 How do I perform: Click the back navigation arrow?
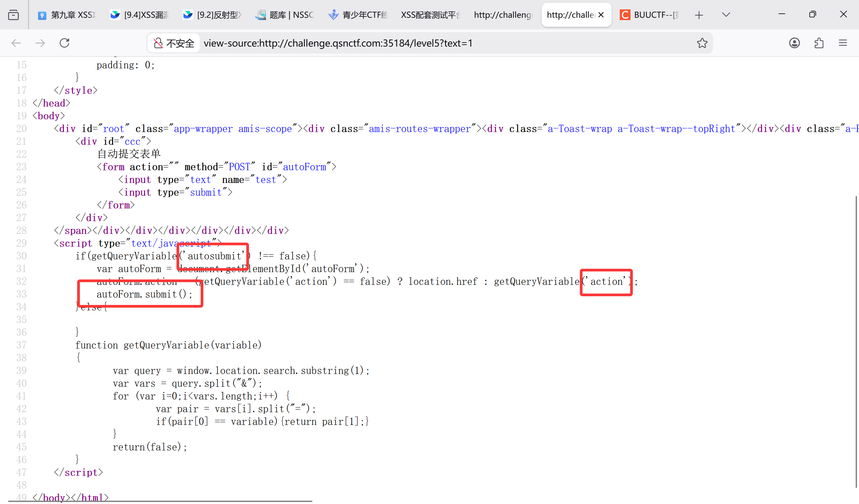[x=16, y=43]
